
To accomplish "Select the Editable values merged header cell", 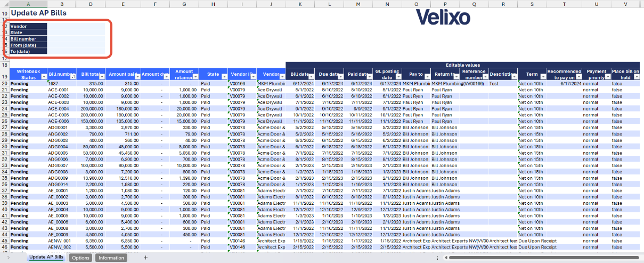I will click(x=463, y=65).
